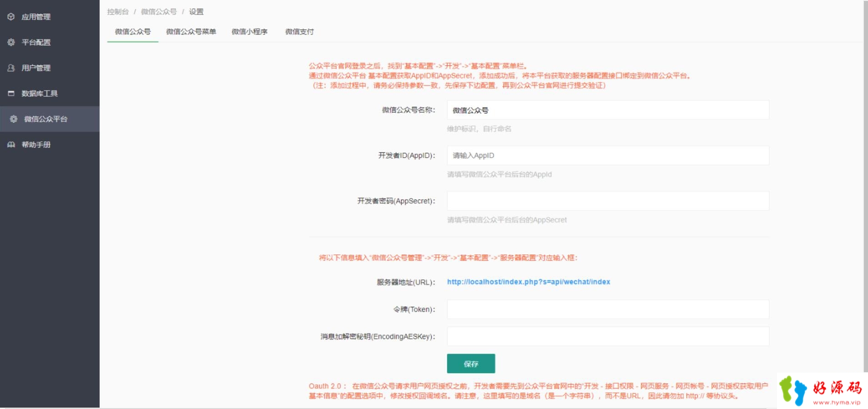Click hint text 维护标识，自行命名
Image resolution: width=868 pixels, height=409 pixels.
[479, 129]
